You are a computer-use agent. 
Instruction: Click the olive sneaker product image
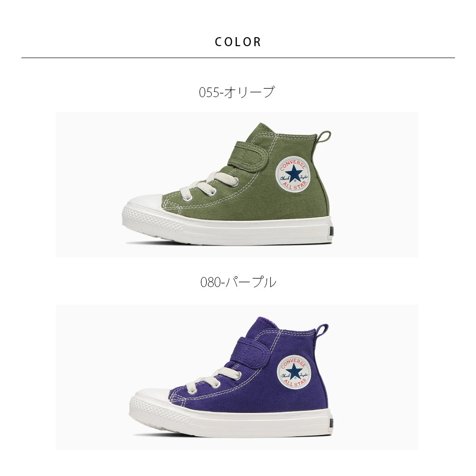tap(237, 185)
